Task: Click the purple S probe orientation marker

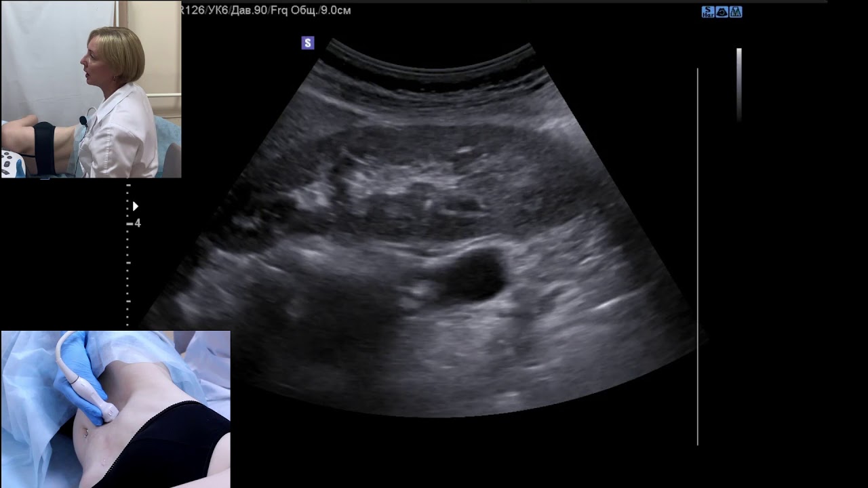Action: [308, 43]
